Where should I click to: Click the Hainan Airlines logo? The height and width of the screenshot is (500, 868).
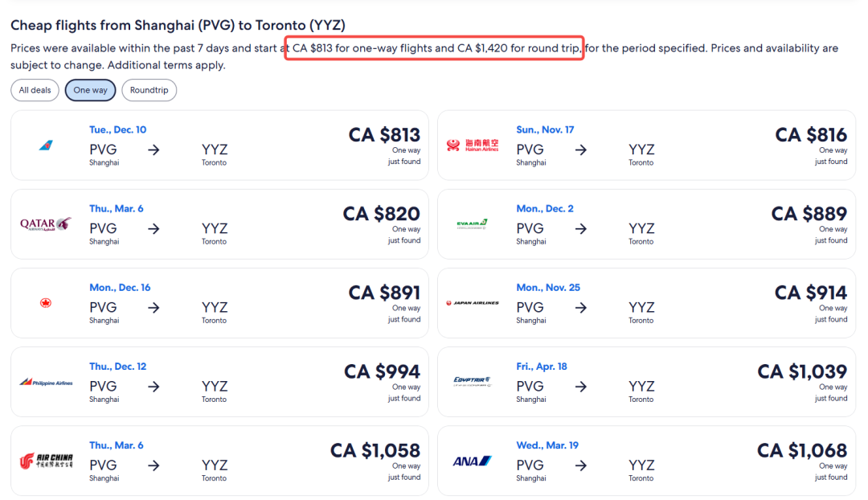473,145
